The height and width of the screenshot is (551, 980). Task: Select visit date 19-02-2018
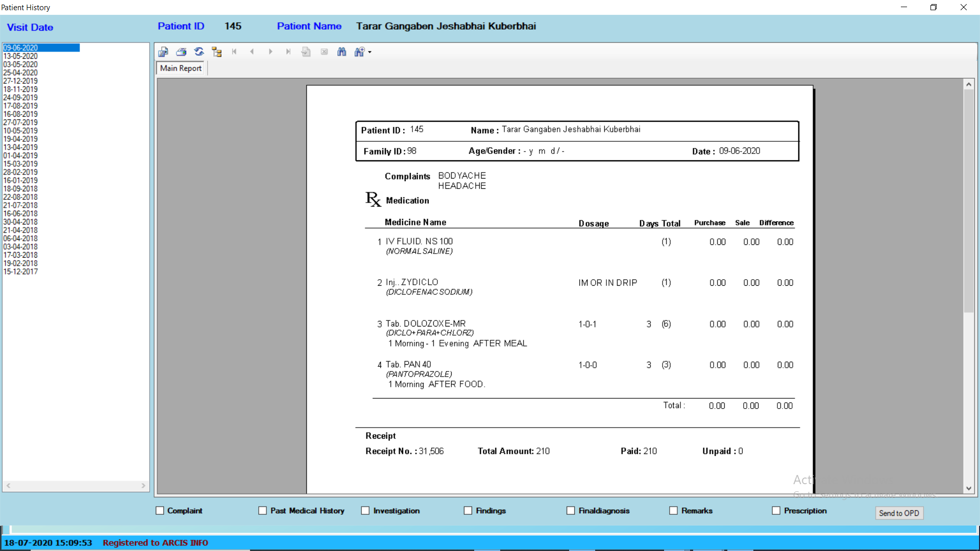tap(21, 263)
